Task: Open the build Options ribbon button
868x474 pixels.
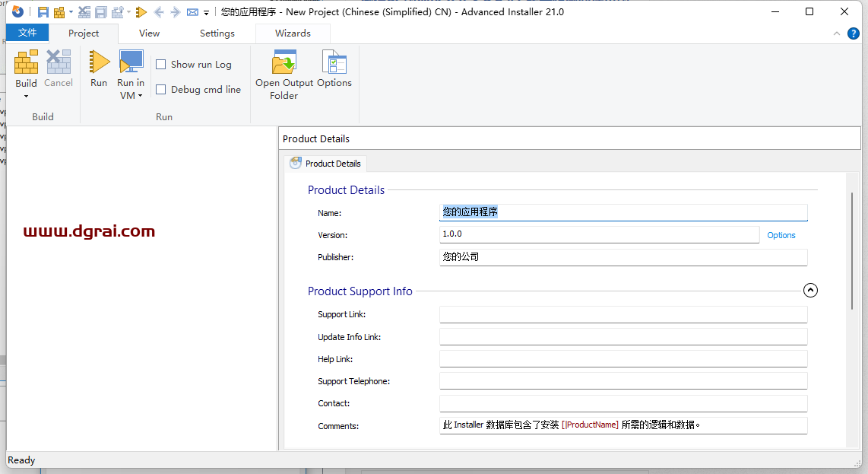Action: tap(334, 68)
